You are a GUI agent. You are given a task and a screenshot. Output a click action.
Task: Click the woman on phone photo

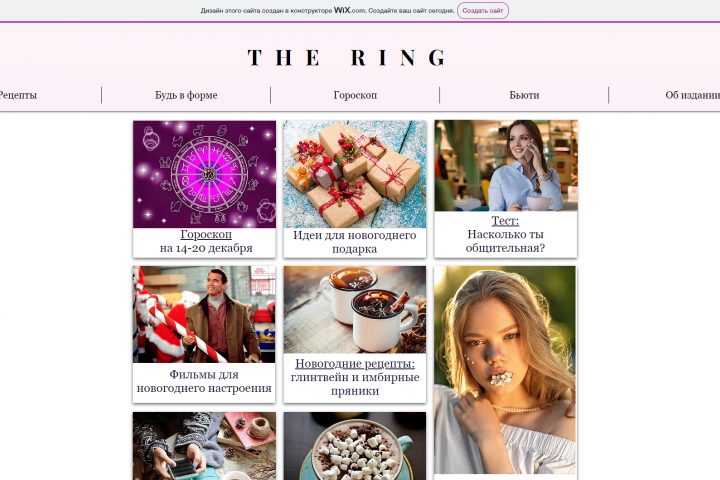(506, 165)
